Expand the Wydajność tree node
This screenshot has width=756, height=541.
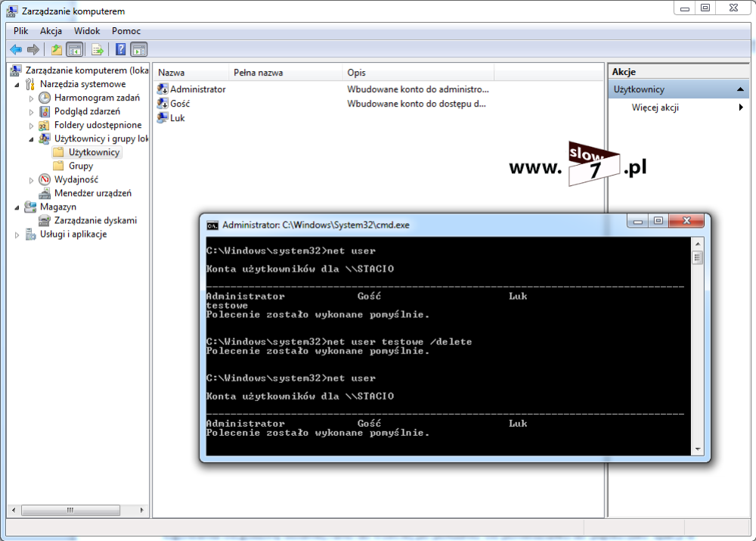[x=31, y=180]
